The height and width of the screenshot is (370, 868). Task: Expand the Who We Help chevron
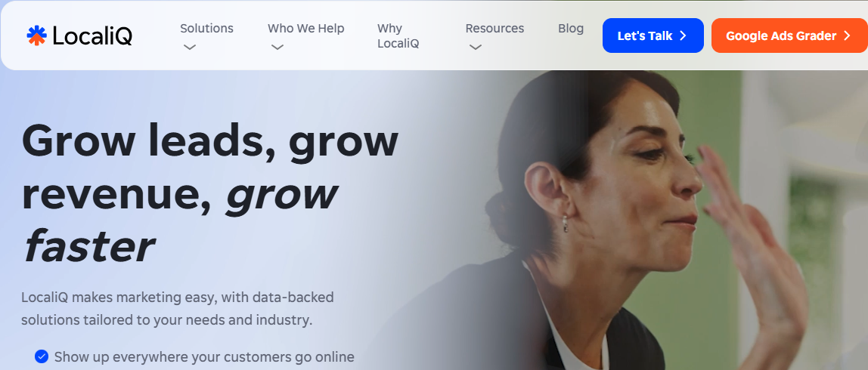pos(277,48)
